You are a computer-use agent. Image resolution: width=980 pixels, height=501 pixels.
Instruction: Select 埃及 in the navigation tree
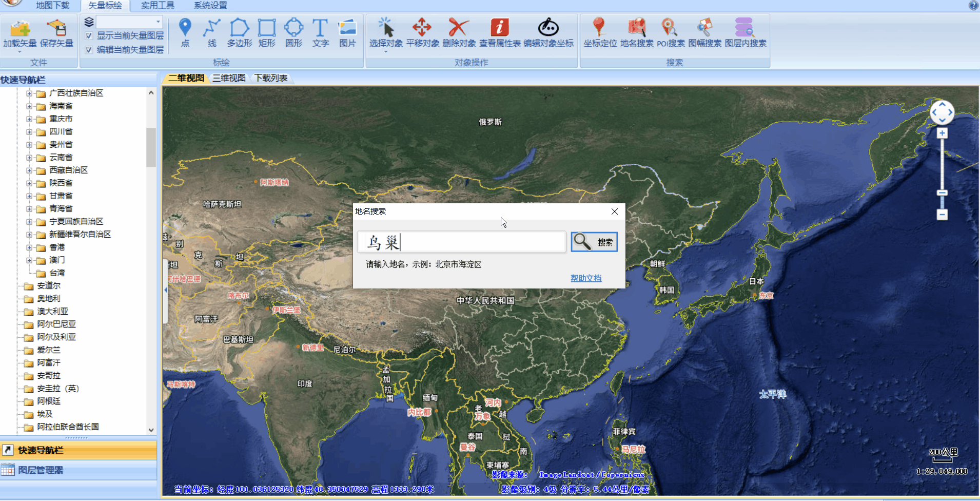[45, 414]
